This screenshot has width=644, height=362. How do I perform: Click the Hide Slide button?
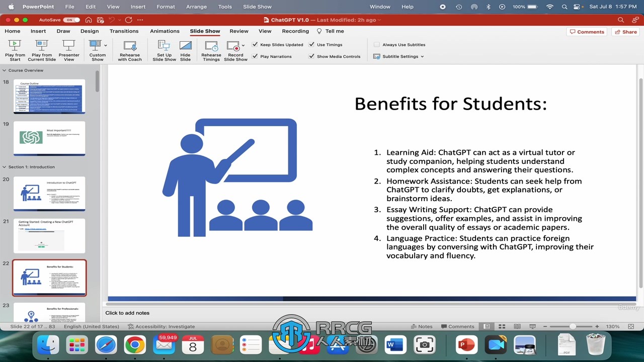tap(185, 51)
